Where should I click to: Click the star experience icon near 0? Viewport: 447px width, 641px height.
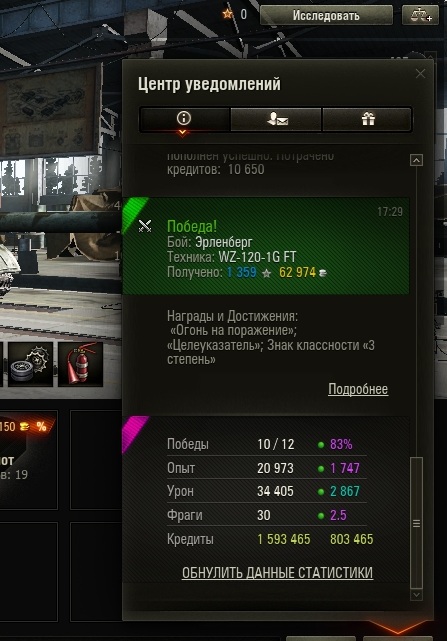coord(227,14)
